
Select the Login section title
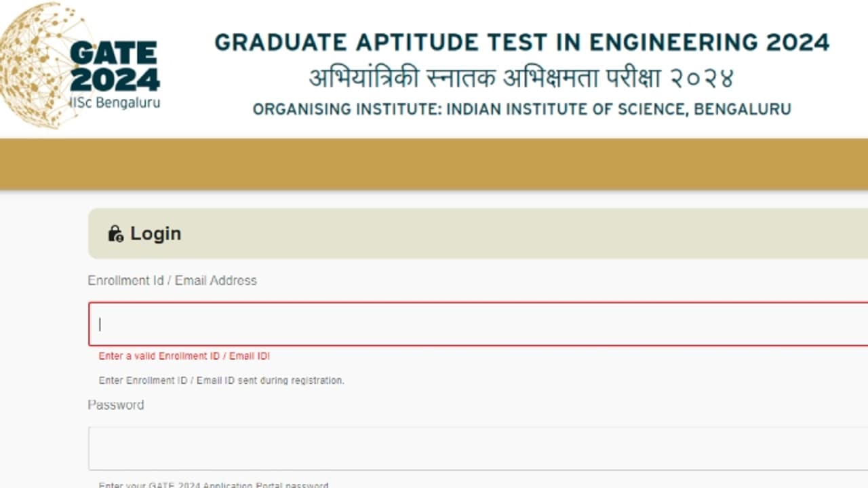pyautogui.click(x=156, y=233)
